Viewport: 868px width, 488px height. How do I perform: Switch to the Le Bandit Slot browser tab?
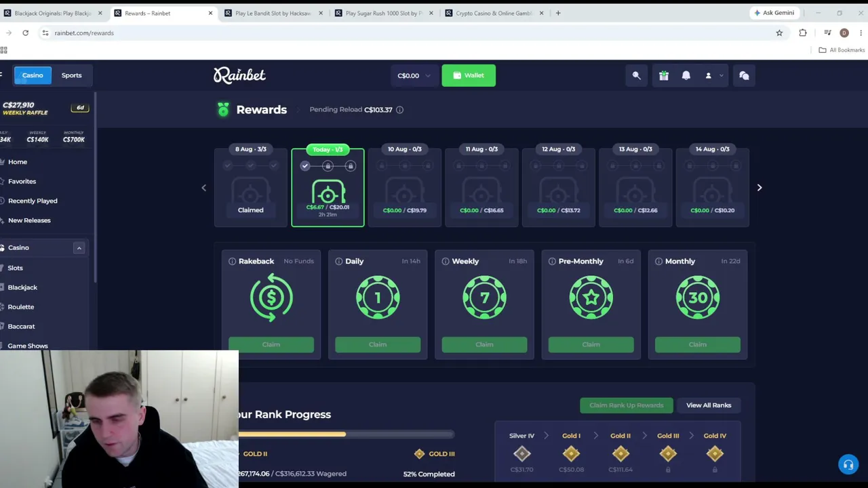click(x=273, y=13)
